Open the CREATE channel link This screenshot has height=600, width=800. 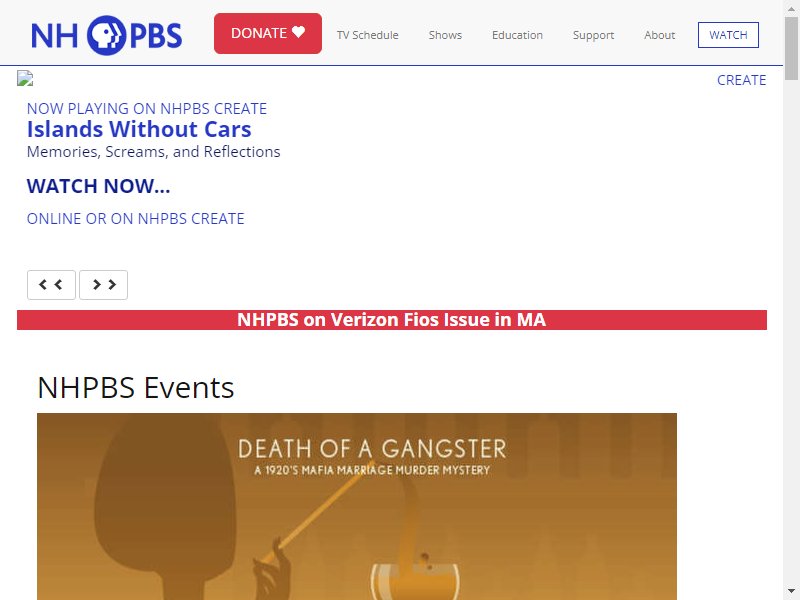[741, 80]
